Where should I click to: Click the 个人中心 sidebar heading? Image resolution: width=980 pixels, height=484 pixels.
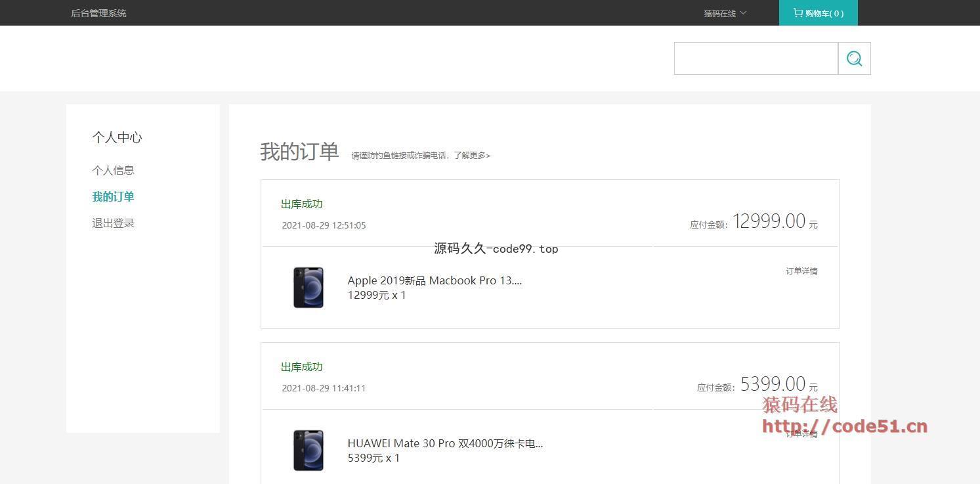(x=117, y=137)
